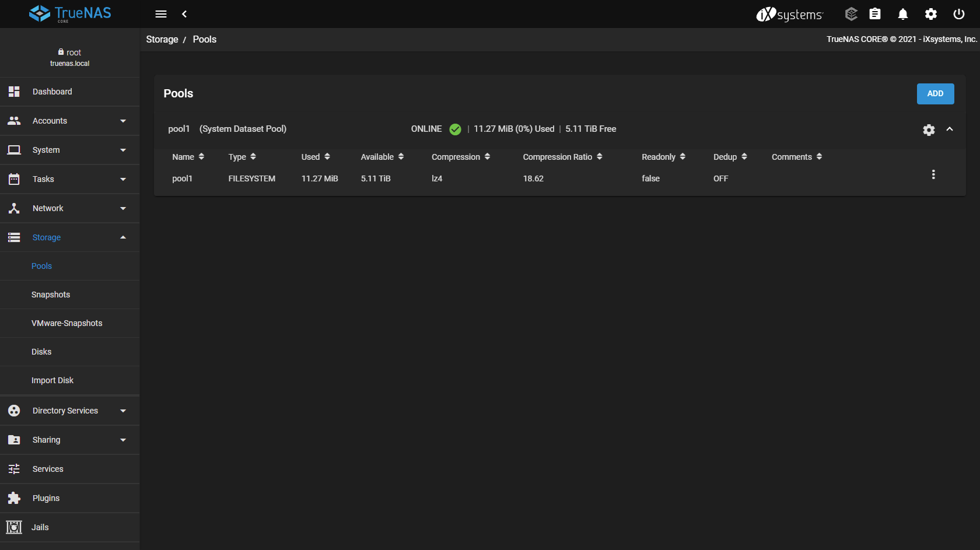This screenshot has width=980, height=550.
Task: Sort by the Readonly column
Action: click(x=663, y=157)
